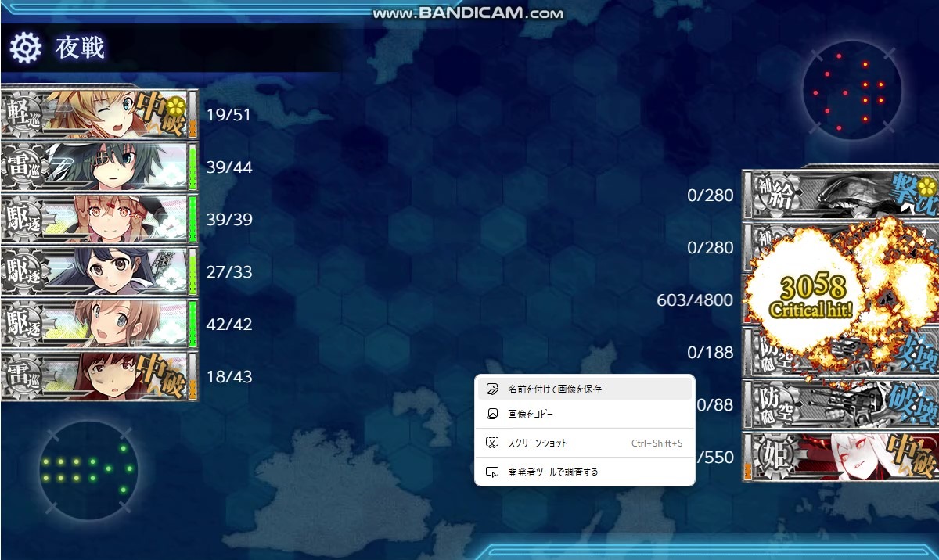Click the 39/39 HP value
The width and height of the screenshot is (939, 560).
click(x=229, y=220)
